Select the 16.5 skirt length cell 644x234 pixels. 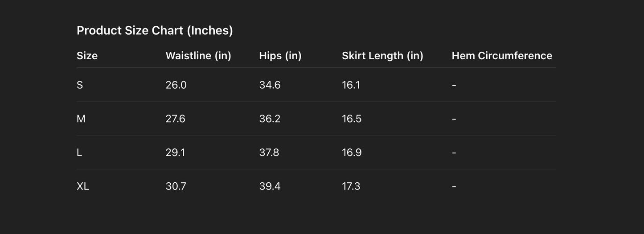[x=352, y=119]
